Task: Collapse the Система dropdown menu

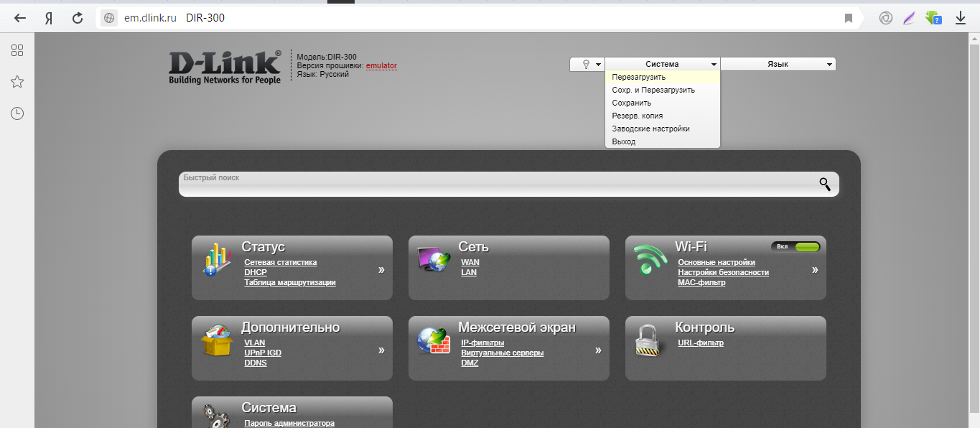Action: click(x=662, y=64)
